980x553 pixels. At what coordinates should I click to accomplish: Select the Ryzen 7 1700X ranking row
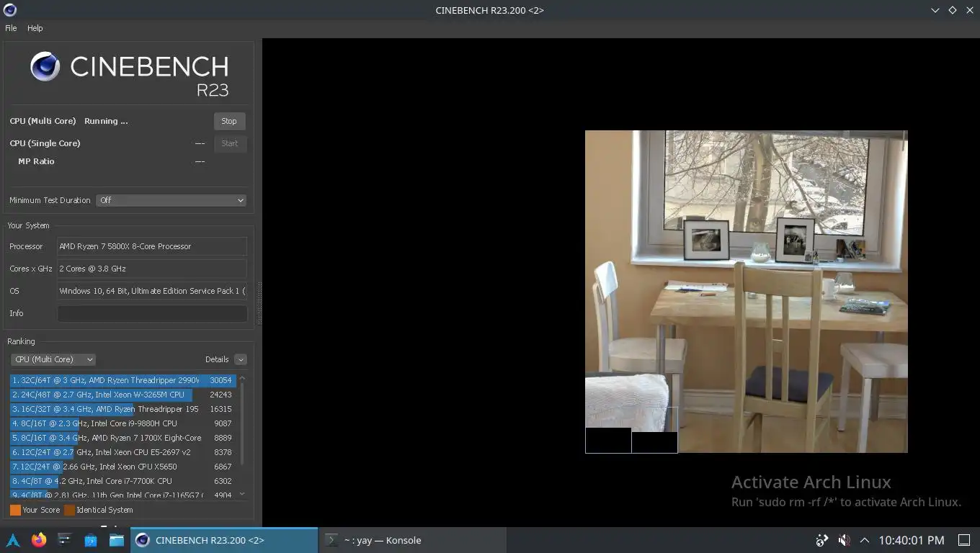point(123,438)
